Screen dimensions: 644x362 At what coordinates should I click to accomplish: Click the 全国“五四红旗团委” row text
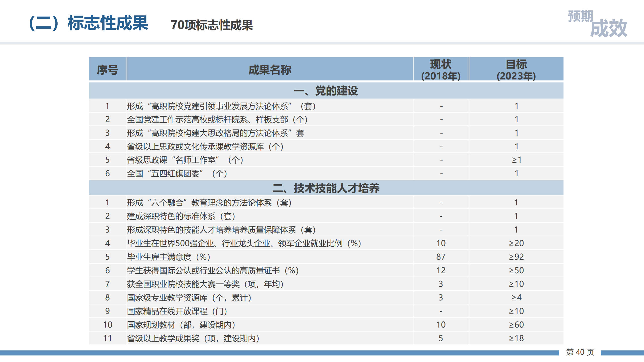click(177, 173)
